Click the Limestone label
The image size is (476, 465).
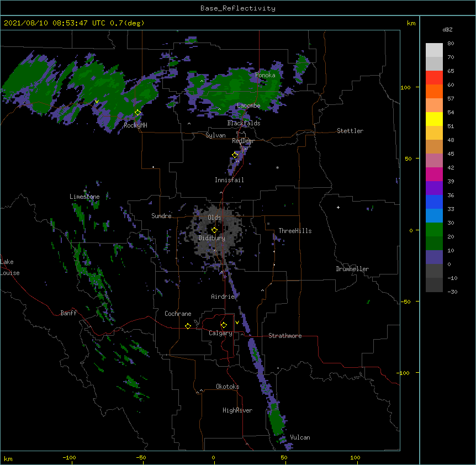click(84, 197)
